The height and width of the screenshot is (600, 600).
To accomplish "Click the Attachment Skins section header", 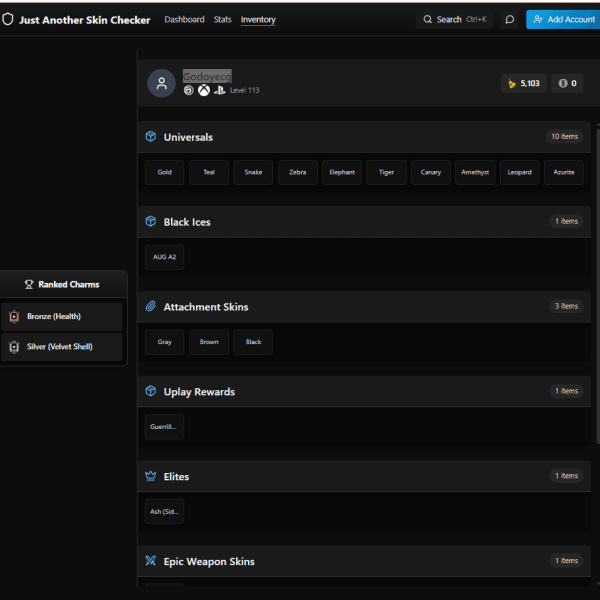I will [x=364, y=307].
